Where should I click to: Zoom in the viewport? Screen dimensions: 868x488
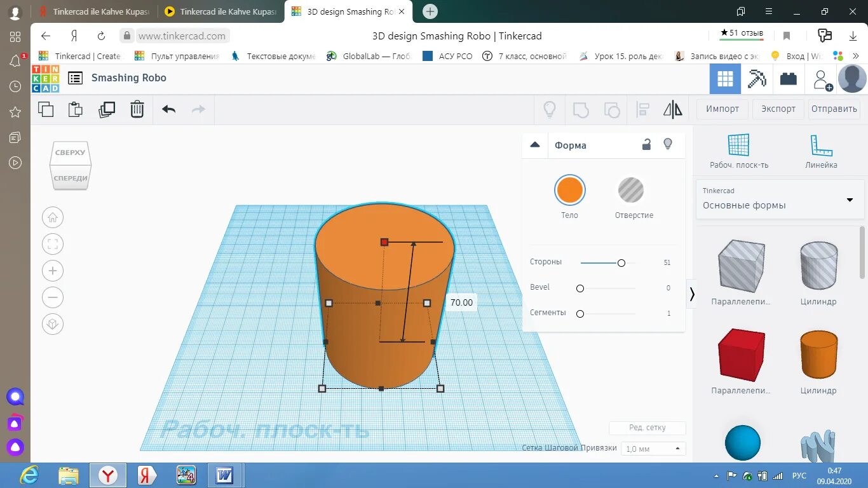[x=53, y=271]
